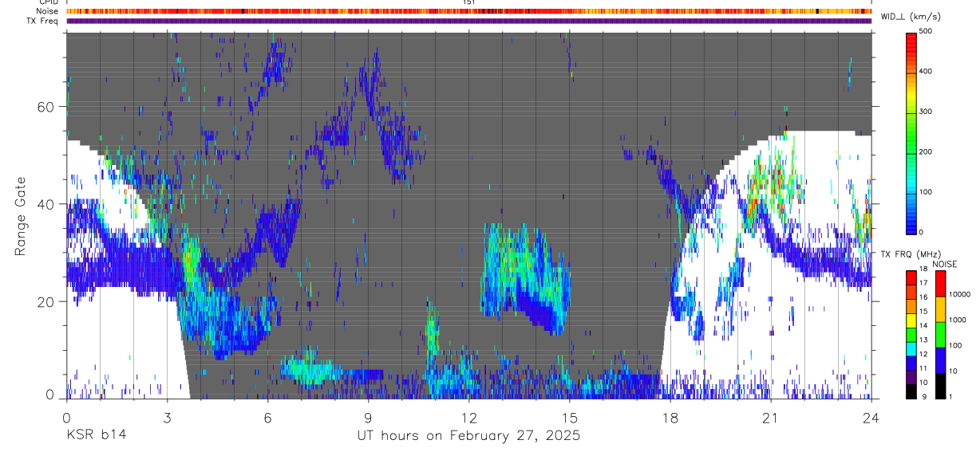Click the TX FRQ (MHz) legend title
Viewport: 980px width, 452px height.
click(911, 254)
